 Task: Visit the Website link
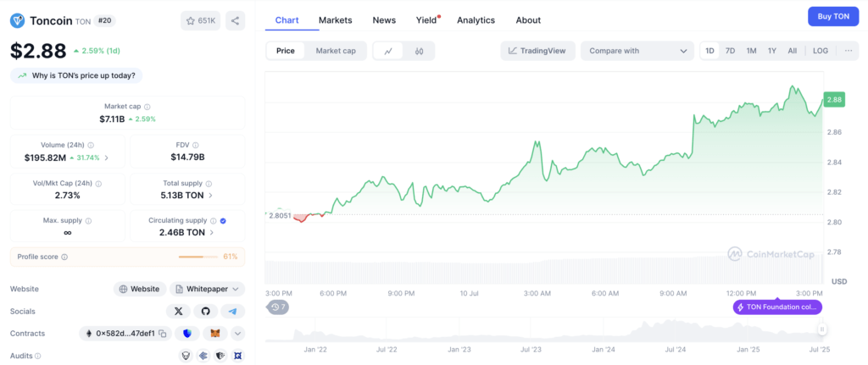click(140, 289)
